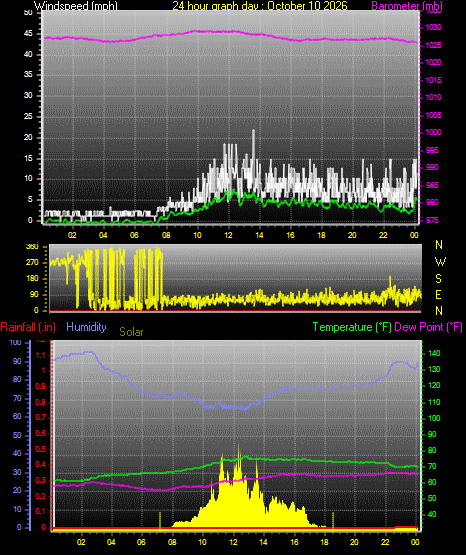Viewport: 466px width, 555px height.
Task: Select the Humidity legend label
Action: 86,327
